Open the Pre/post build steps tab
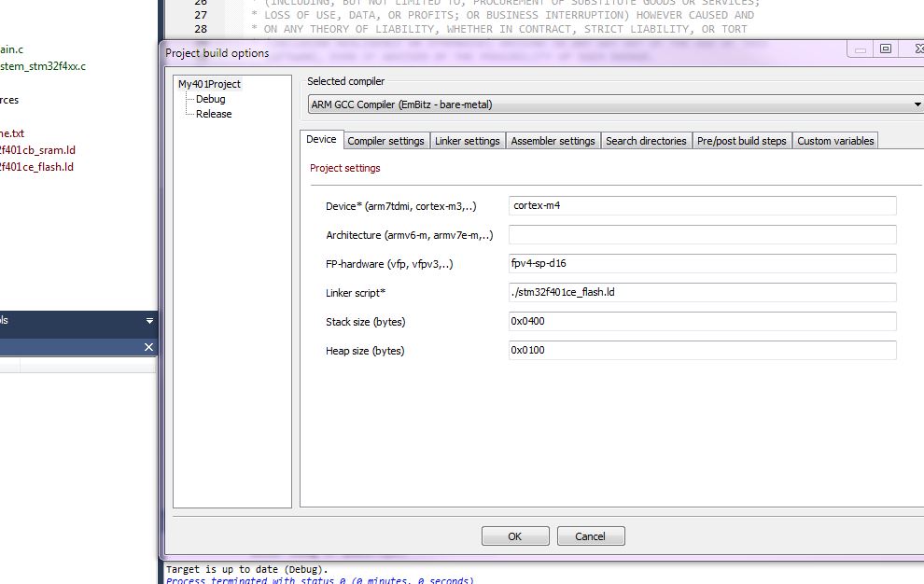Screen dimensions: 924x584 (742, 141)
